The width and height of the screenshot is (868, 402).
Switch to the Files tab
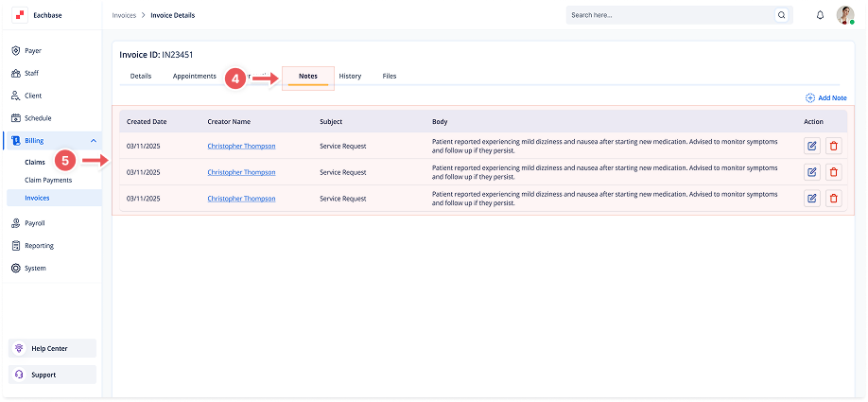[x=390, y=76]
